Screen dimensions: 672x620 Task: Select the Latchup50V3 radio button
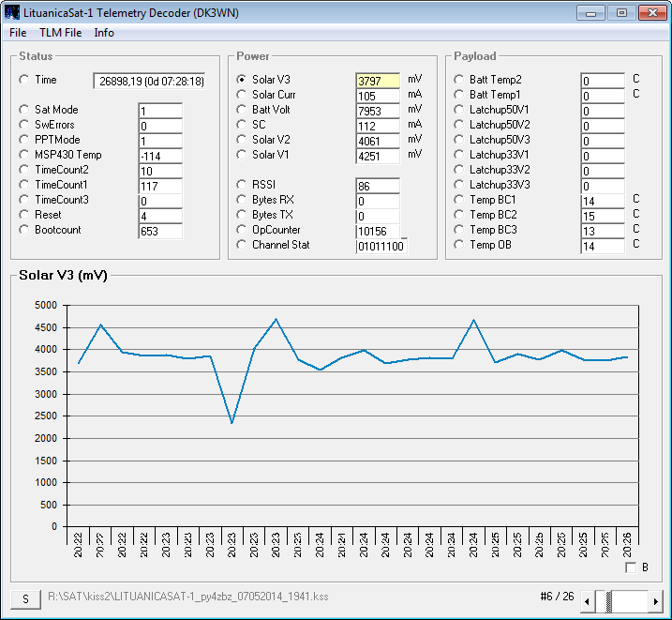(458, 140)
